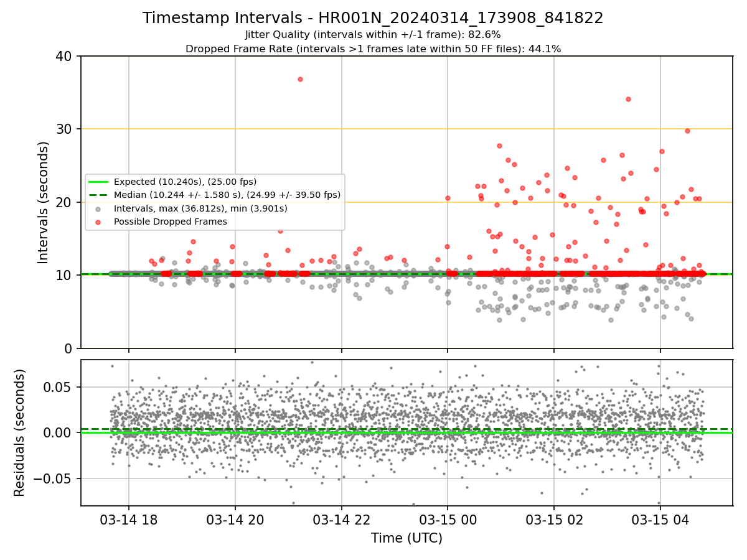
Task: Click the Intervals (seconds) y-axis label
Action: (x=44, y=202)
